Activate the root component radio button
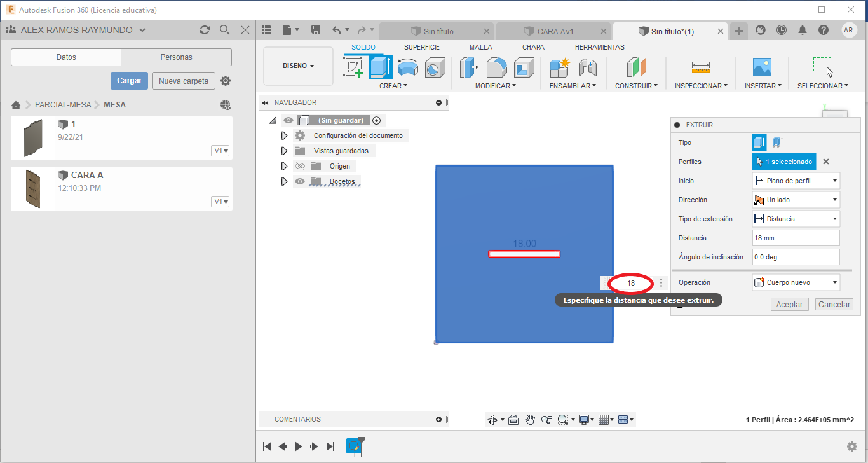Viewport: 868px width, 463px height. (376, 120)
